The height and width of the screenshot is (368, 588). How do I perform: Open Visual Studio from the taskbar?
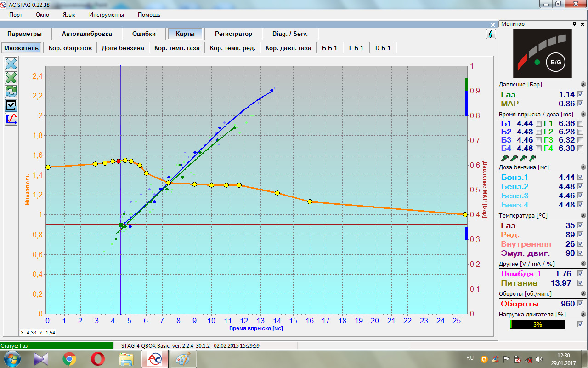click(x=40, y=358)
